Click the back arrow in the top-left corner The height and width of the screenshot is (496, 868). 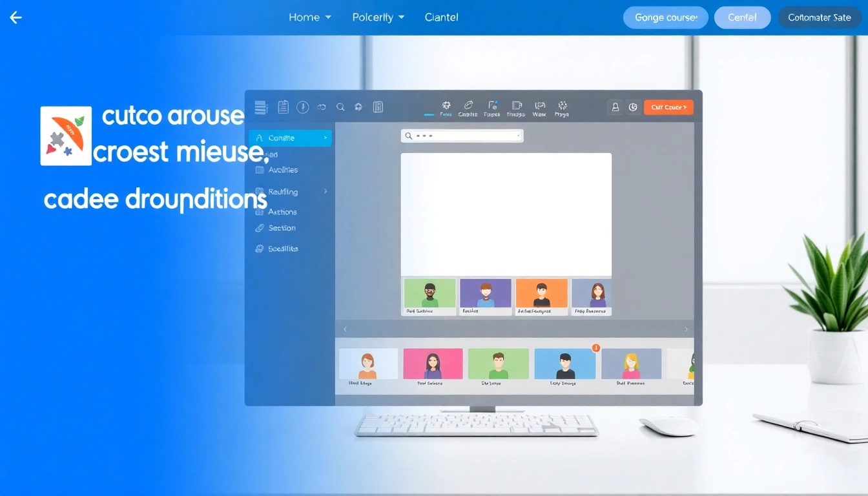[x=16, y=17]
